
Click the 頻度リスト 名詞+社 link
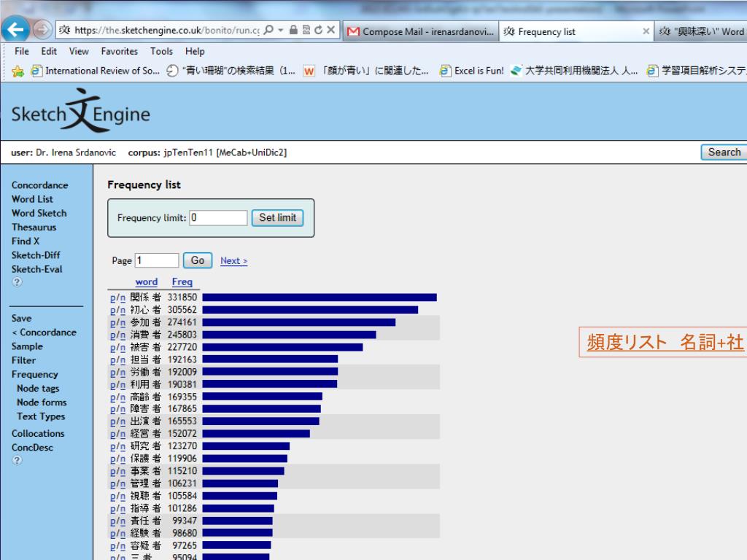click(665, 342)
